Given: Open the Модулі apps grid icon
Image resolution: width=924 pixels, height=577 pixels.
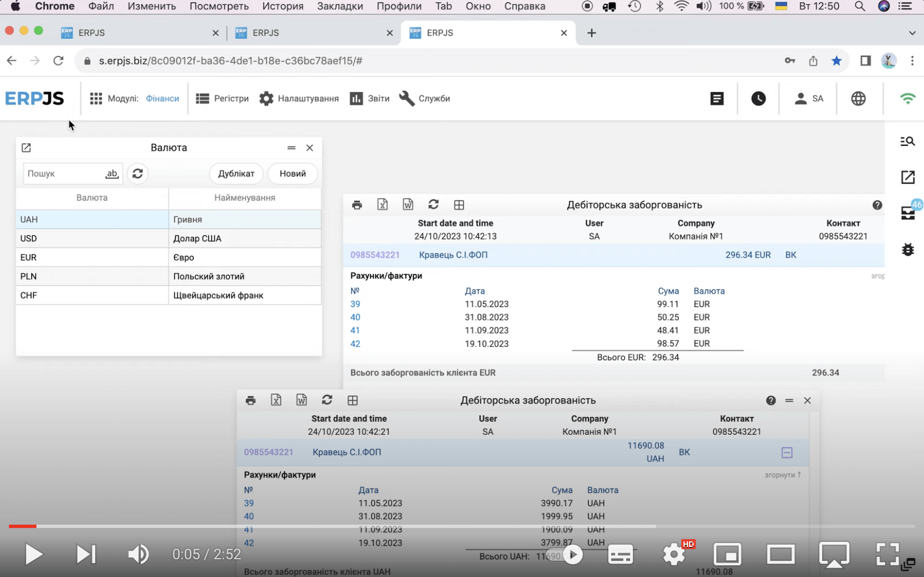Looking at the screenshot, I should (x=96, y=99).
